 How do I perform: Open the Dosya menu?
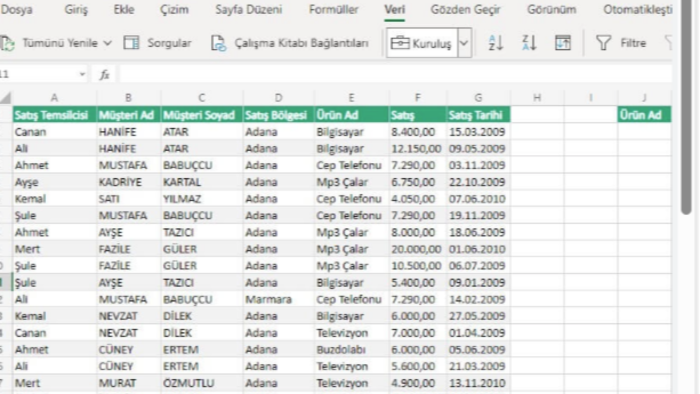(17, 9)
